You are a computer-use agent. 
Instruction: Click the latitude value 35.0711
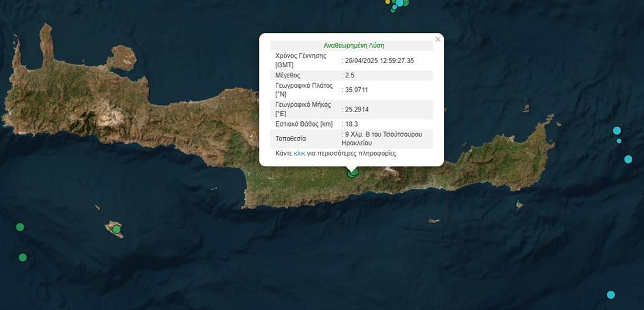pos(357,90)
